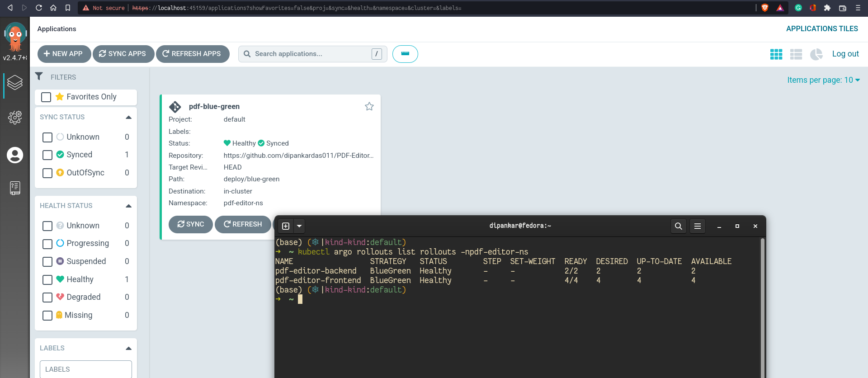868x378 pixels.
Task: Click the Log out link
Action: [x=845, y=54]
